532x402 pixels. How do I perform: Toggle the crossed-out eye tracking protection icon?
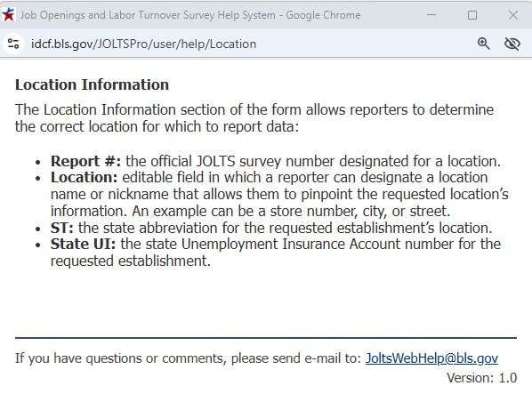click(x=512, y=44)
